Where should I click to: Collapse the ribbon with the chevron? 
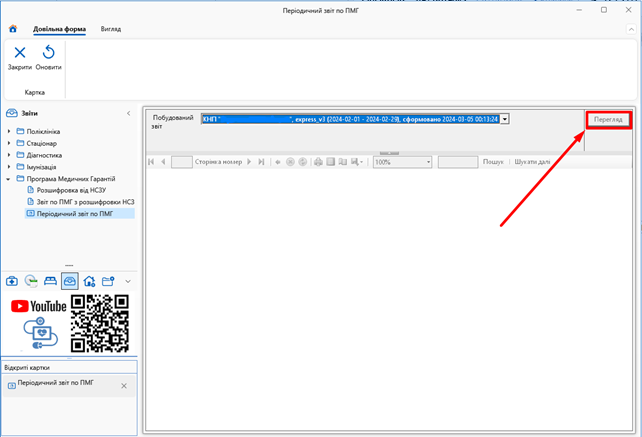pos(631,29)
